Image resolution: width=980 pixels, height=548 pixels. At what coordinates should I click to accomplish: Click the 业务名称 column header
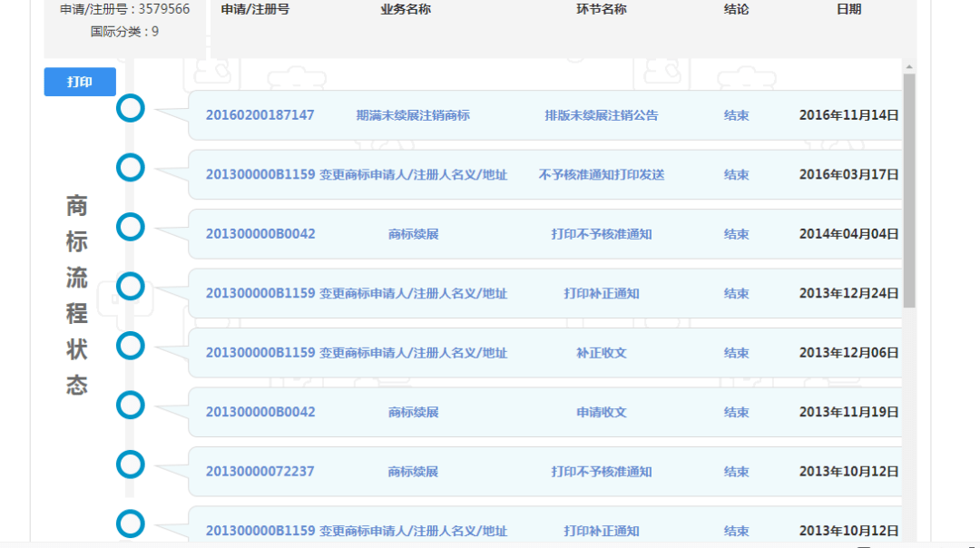[405, 9]
